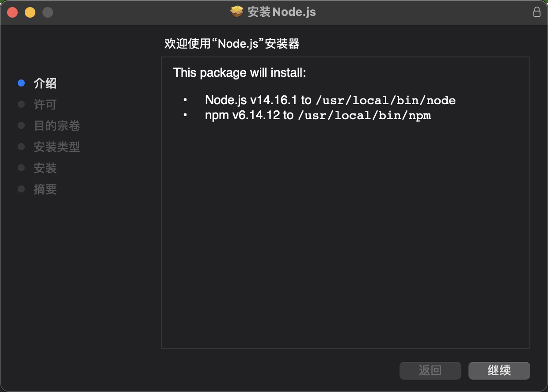The width and height of the screenshot is (548, 392).
Task: Select the 许可 step in the sidebar
Action: coord(44,104)
